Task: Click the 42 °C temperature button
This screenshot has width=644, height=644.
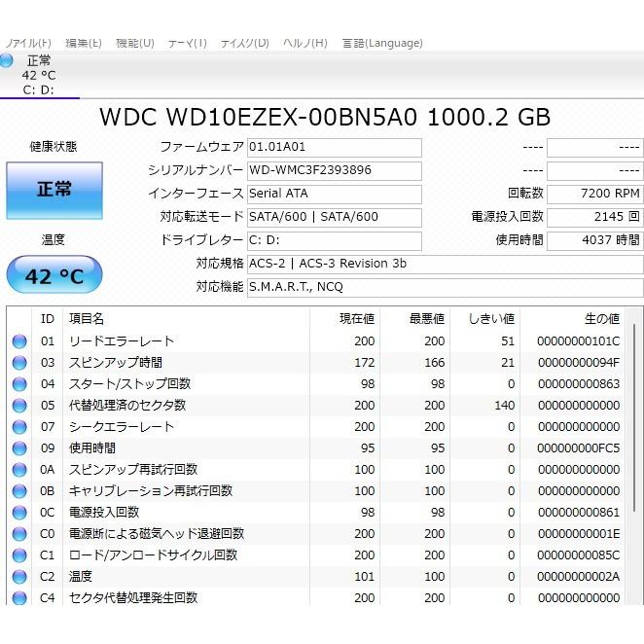Action: 54,274
